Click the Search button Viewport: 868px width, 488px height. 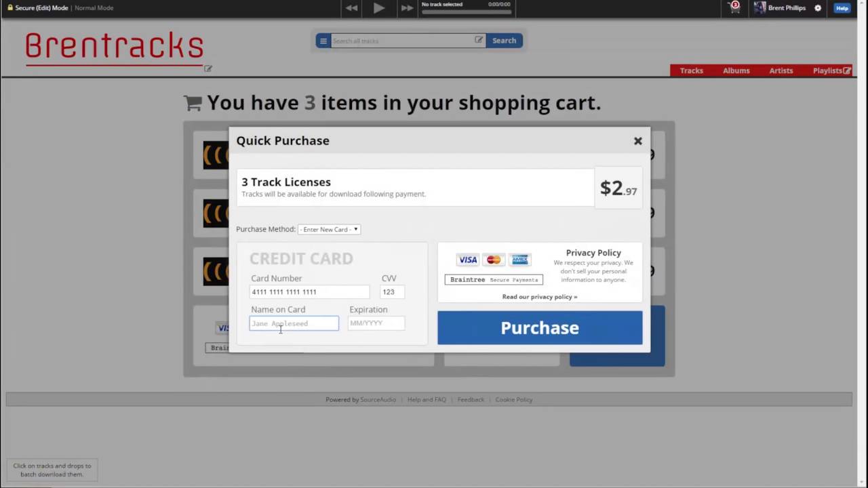(504, 41)
